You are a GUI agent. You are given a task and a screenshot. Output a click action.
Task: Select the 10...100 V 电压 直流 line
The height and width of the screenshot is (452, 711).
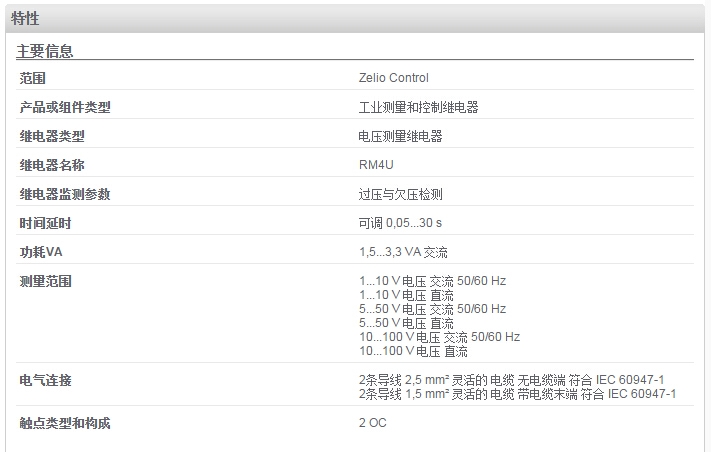(x=413, y=351)
